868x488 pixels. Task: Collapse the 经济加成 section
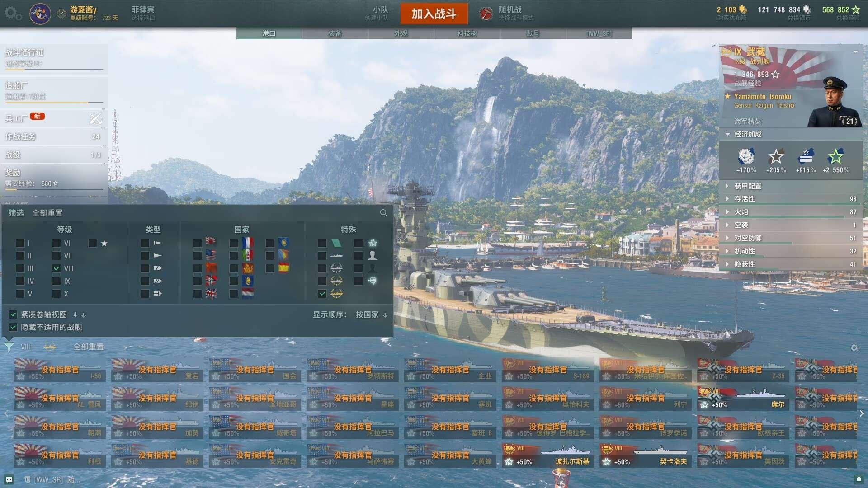coord(748,134)
